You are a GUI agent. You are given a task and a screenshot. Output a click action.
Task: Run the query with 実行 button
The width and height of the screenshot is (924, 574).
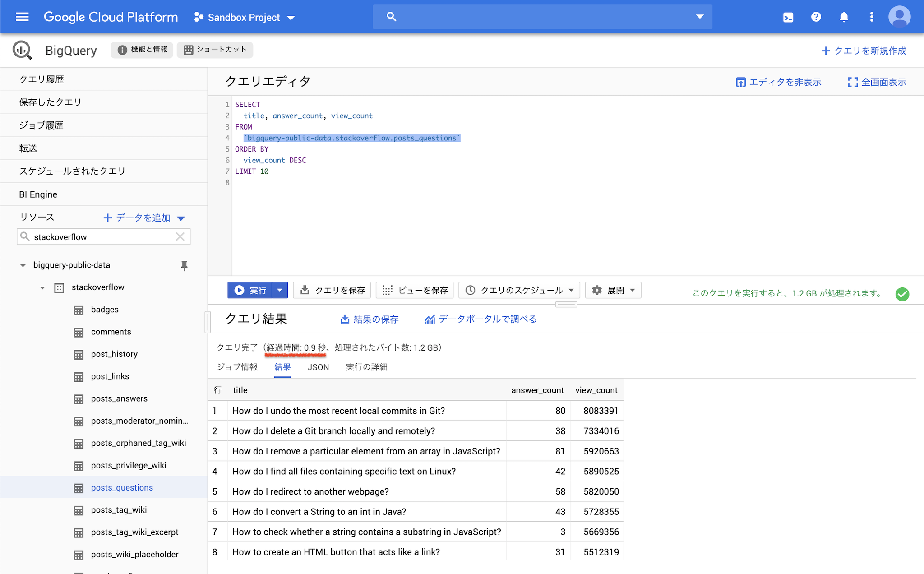[x=250, y=290]
